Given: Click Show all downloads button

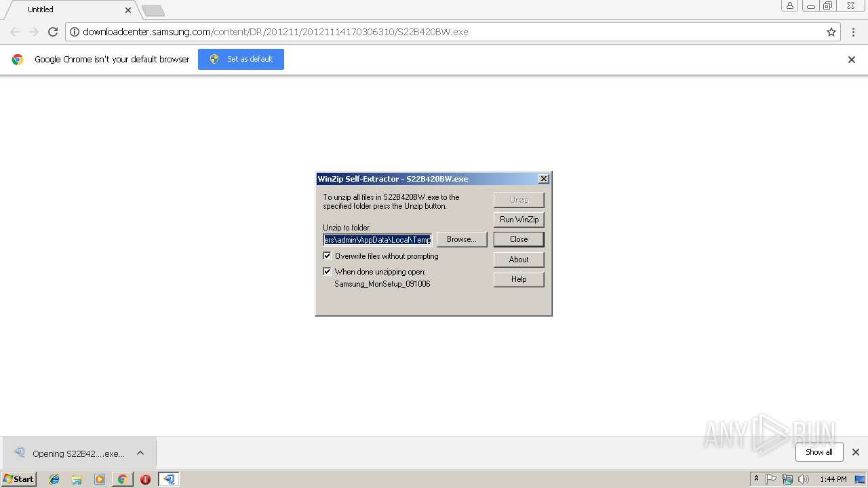Looking at the screenshot, I should 819,452.
